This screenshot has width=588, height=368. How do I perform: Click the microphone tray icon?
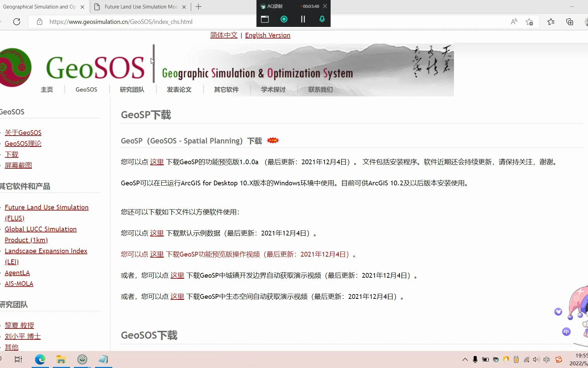coord(475,359)
